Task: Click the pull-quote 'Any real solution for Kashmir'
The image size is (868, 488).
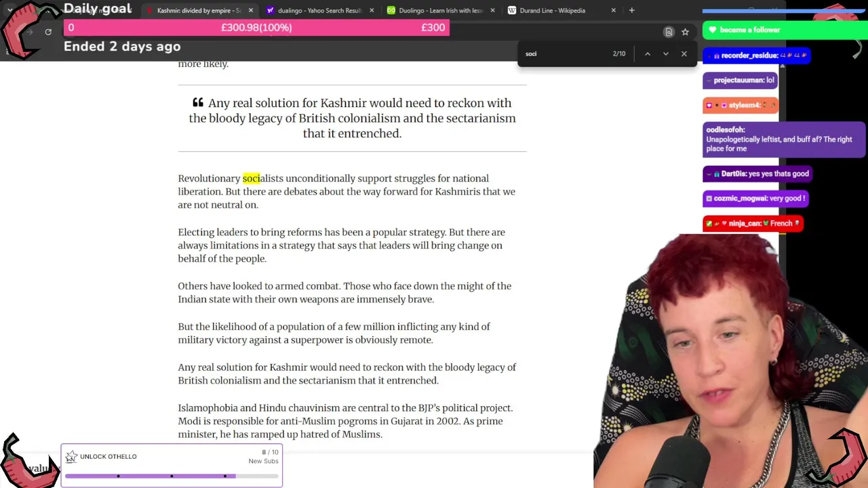Action: [x=352, y=118]
